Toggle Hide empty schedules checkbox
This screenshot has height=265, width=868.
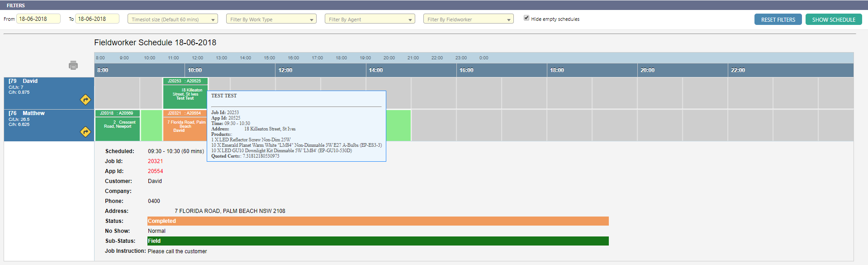[526, 18]
